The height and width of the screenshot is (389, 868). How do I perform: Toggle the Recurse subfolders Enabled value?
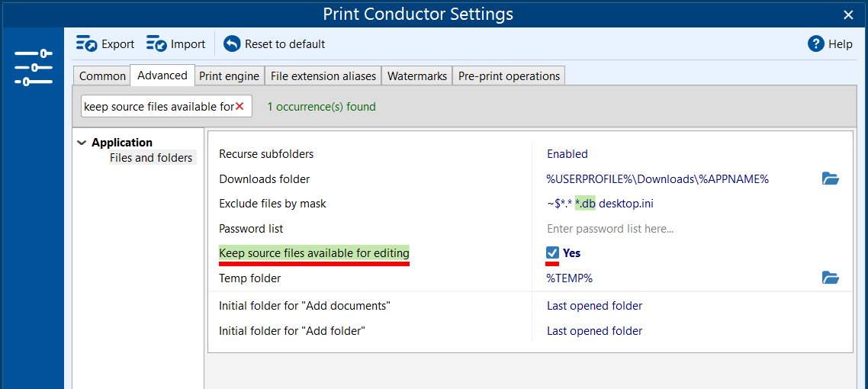567,154
